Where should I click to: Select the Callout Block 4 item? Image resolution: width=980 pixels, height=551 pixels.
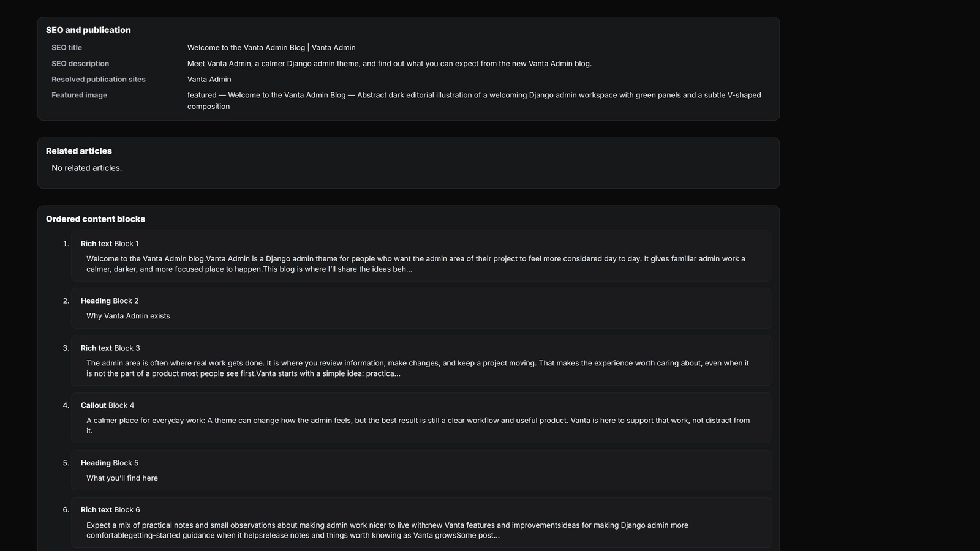[x=421, y=418]
